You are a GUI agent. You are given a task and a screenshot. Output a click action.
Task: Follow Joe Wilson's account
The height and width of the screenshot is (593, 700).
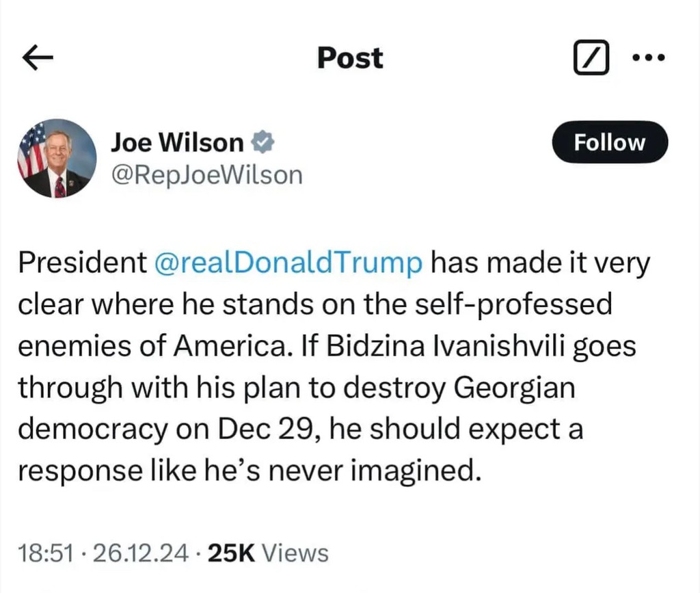[x=609, y=142]
